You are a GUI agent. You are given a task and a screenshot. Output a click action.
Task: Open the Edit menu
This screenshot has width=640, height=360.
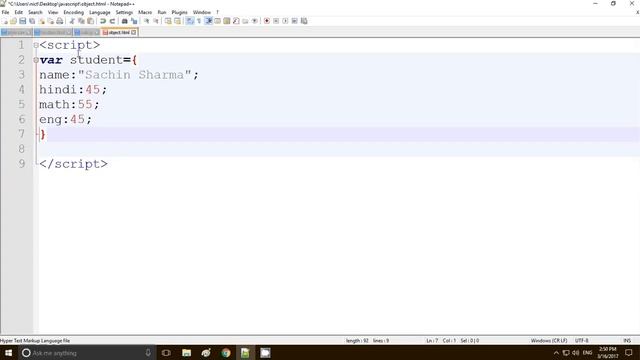click(x=19, y=12)
